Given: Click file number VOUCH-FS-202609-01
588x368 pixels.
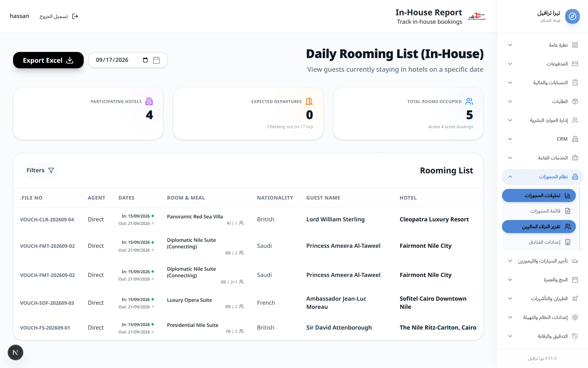Looking at the screenshot, I should [45, 328].
